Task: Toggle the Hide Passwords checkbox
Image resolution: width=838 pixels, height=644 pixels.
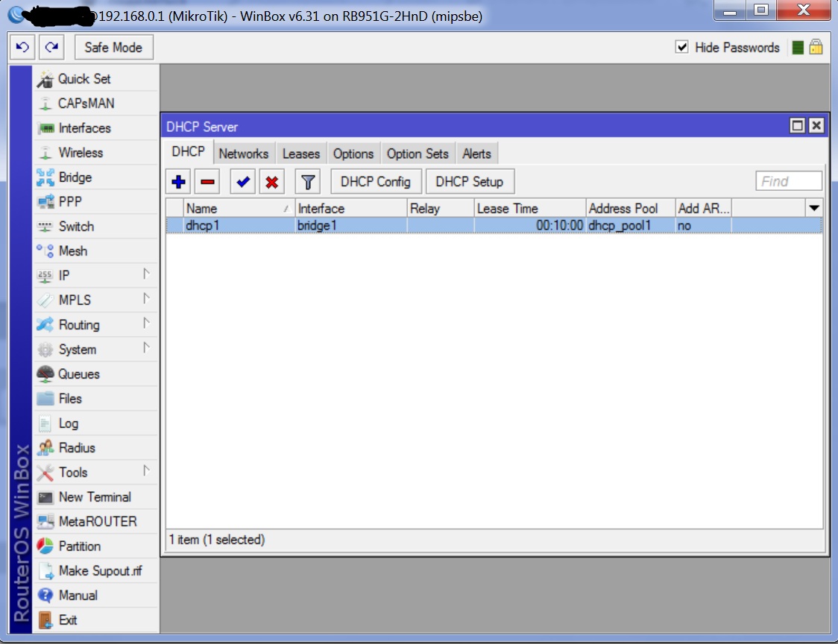Action: 682,47
